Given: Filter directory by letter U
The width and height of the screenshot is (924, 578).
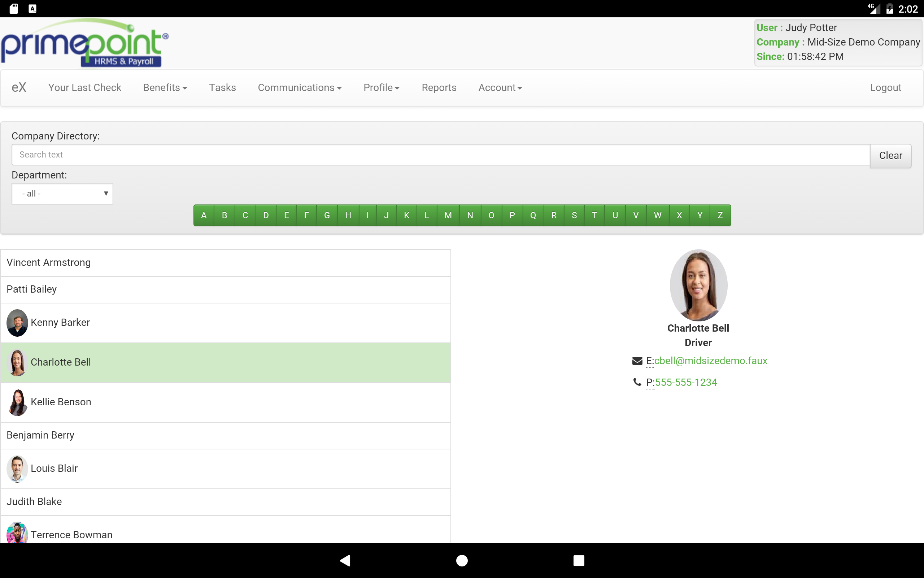Looking at the screenshot, I should coord(615,215).
